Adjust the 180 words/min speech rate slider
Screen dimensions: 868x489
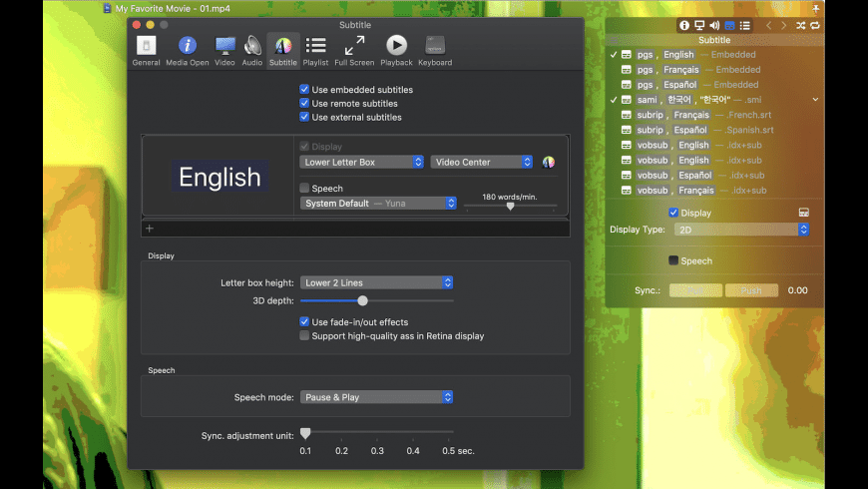tap(511, 206)
